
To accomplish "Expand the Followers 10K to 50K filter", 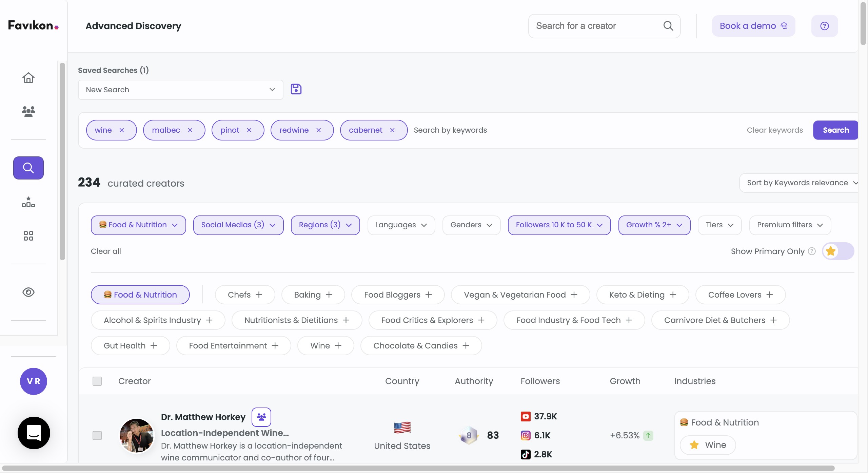I will click(559, 225).
